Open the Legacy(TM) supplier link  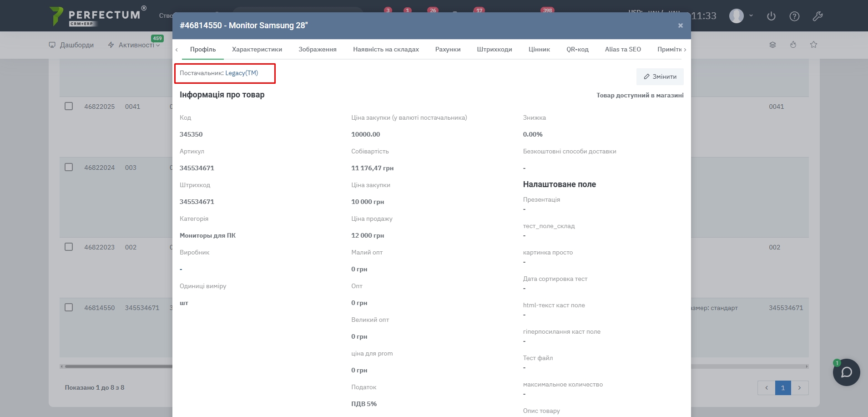click(242, 73)
